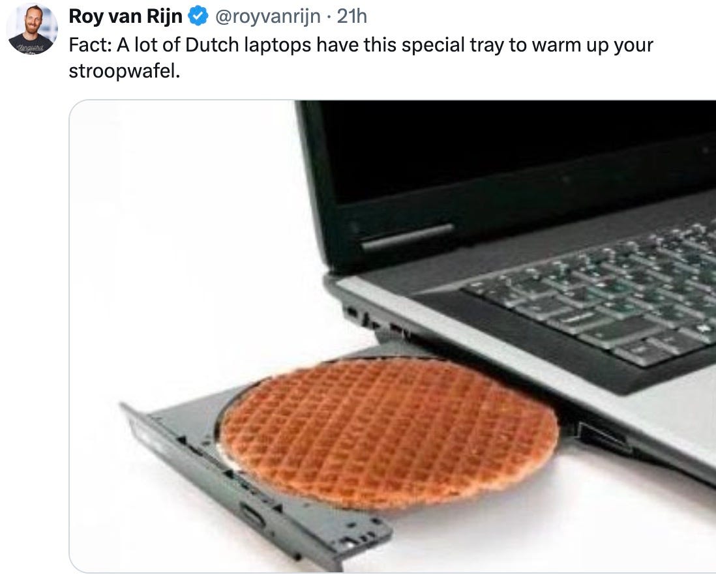The height and width of the screenshot is (588, 716).
Task: Click the stroopwafel in the photo
Action: click(x=389, y=434)
